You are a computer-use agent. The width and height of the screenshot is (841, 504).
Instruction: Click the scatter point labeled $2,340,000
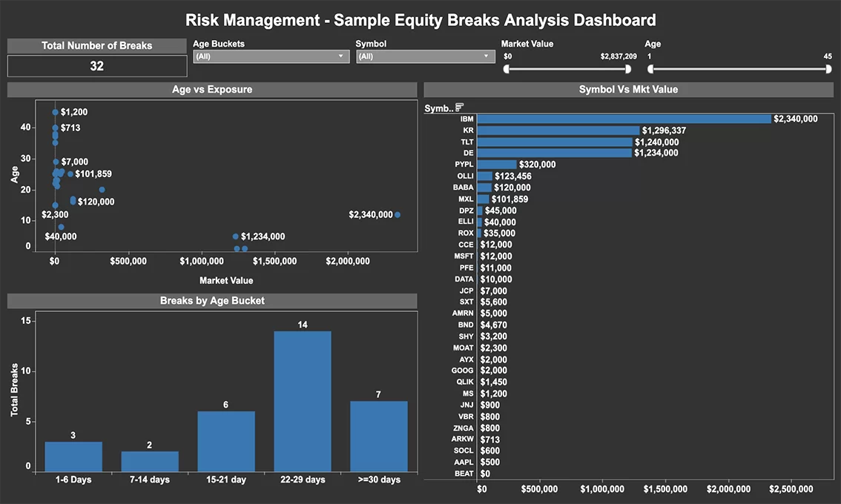click(x=398, y=214)
